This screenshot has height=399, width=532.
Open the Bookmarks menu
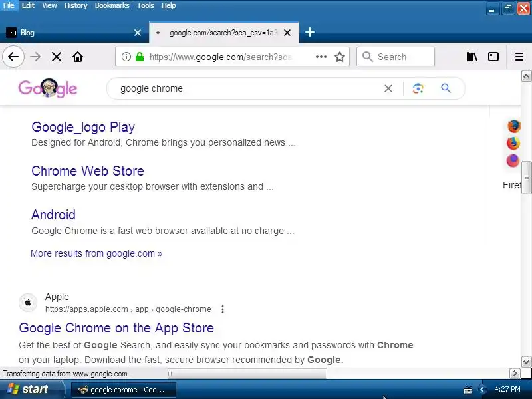tap(112, 5)
